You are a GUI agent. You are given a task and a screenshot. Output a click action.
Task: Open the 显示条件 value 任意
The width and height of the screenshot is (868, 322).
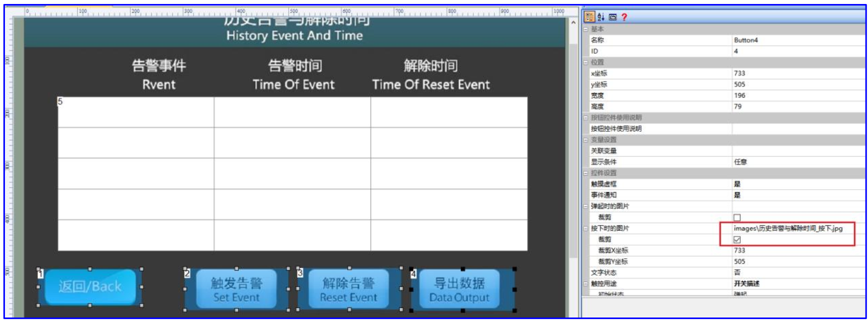pos(798,162)
